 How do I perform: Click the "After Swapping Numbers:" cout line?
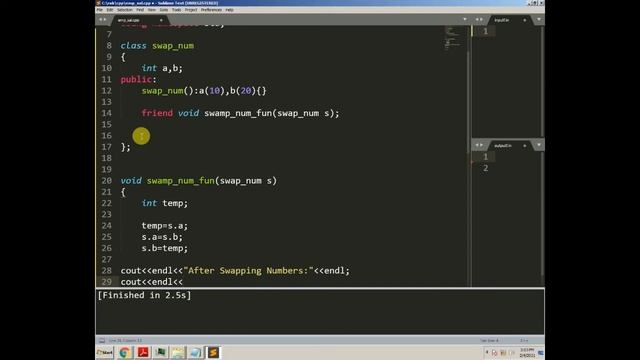click(x=235, y=271)
